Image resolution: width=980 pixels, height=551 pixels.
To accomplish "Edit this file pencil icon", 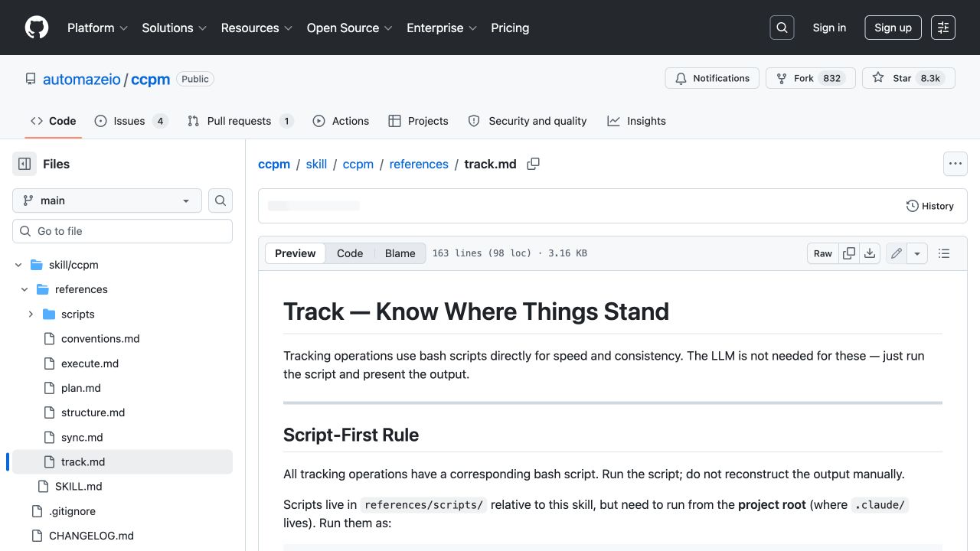I will click(897, 253).
